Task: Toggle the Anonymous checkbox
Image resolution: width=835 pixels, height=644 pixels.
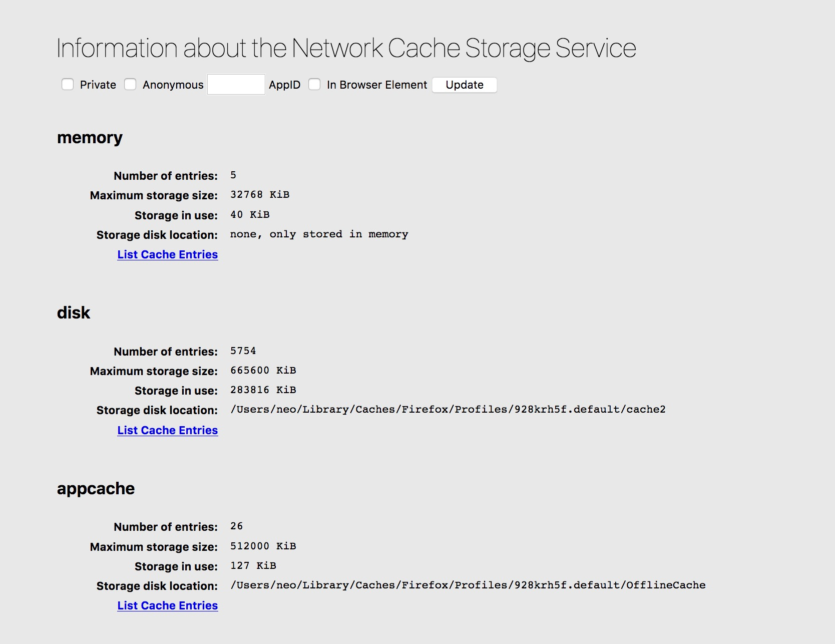Action: [x=130, y=84]
